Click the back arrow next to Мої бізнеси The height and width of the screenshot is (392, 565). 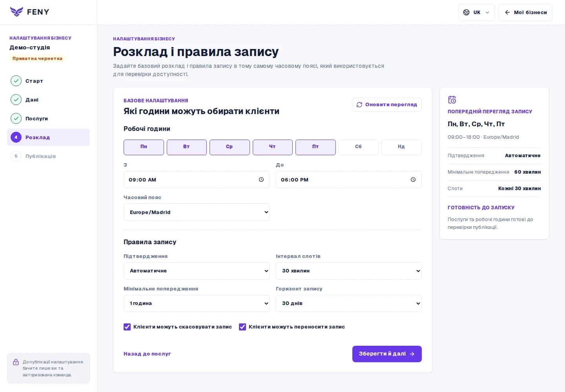point(507,13)
